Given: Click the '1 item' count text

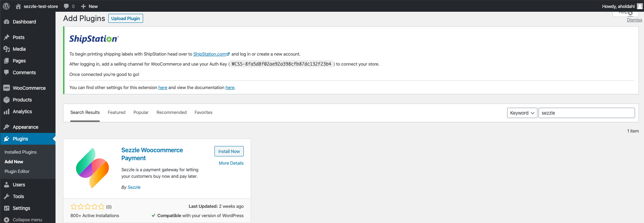Looking at the screenshot, I should pyautogui.click(x=633, y=131).
